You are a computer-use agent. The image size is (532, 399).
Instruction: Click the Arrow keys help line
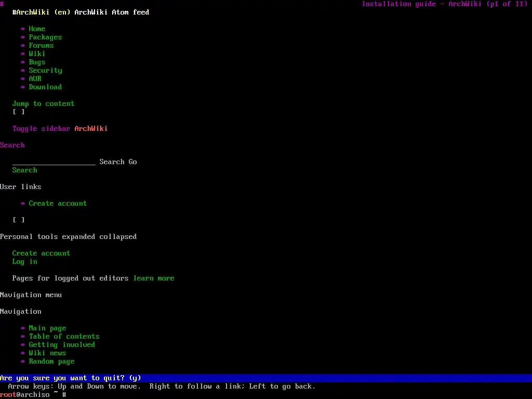(x=162, y=387)
